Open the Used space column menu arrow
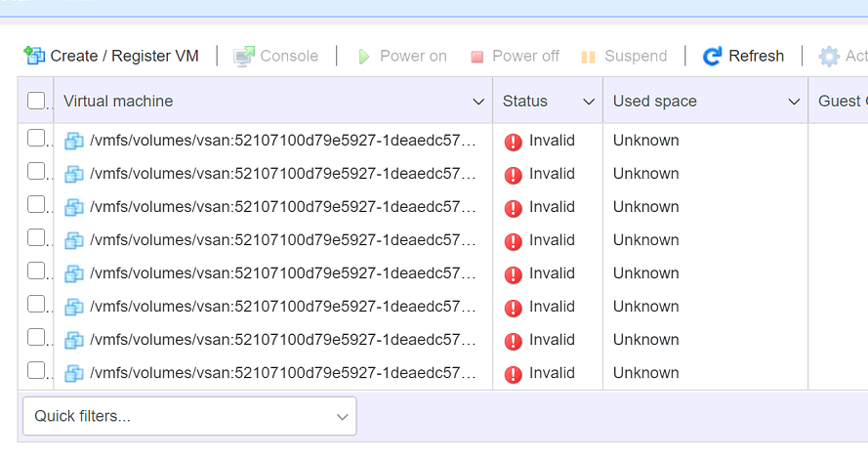The height and width of the screenshot is (458, 868). click(794, 102)
